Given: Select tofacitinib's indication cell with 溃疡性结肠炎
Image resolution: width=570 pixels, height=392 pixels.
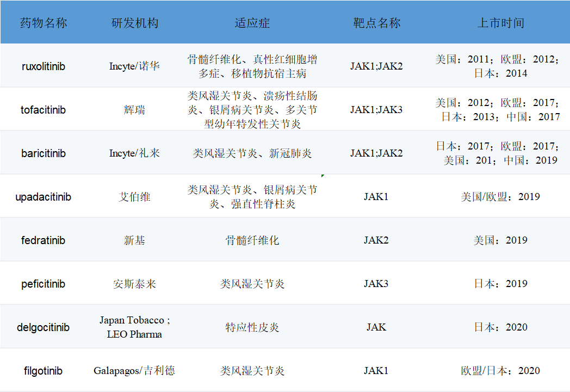Looking at the screenshot, I should click(252, 110).
